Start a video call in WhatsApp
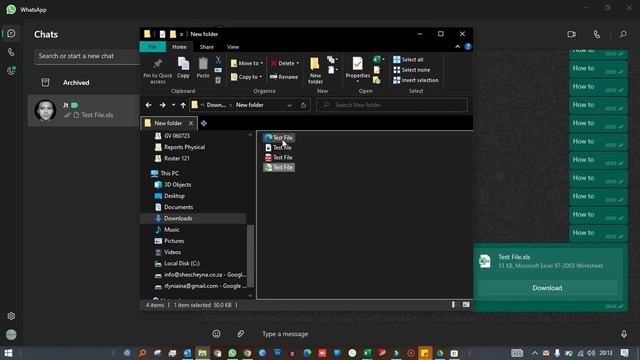 pos(571,34)
